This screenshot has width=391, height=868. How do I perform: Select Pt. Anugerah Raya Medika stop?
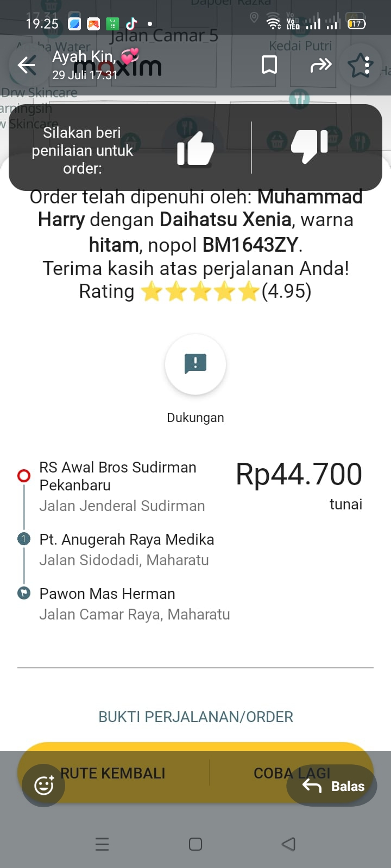[127, 540]
